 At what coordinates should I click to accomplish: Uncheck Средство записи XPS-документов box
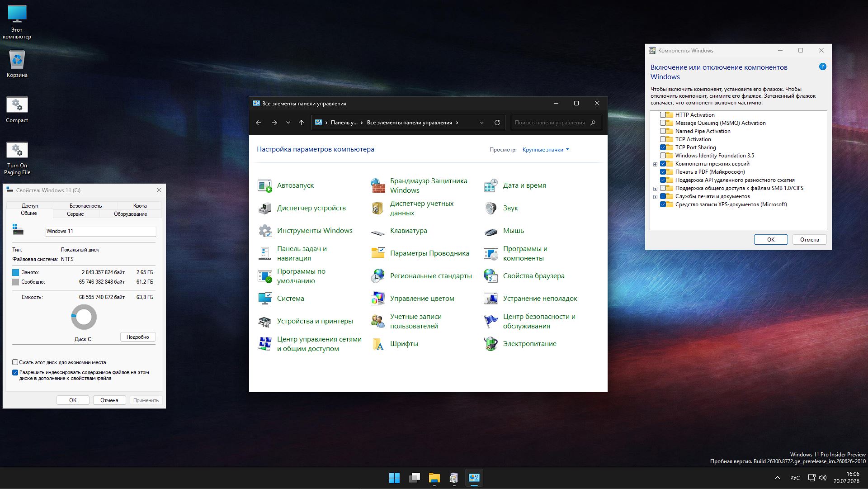click(663, 204)
